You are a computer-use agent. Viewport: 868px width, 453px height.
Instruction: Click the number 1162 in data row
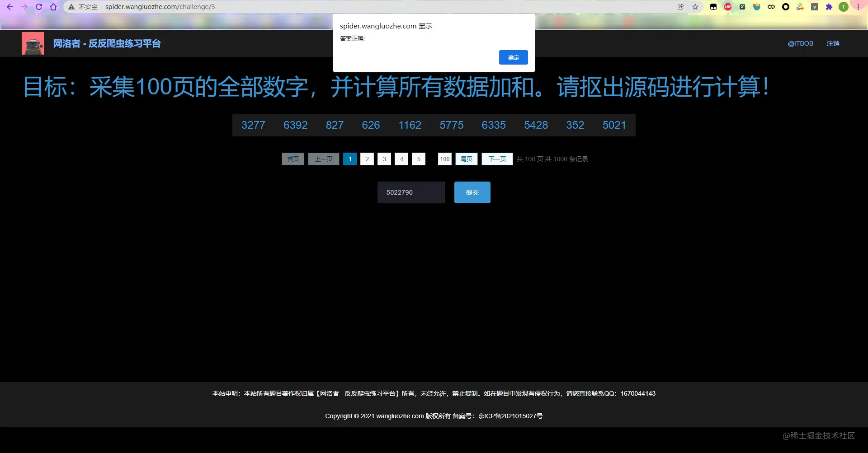point(410,125)
